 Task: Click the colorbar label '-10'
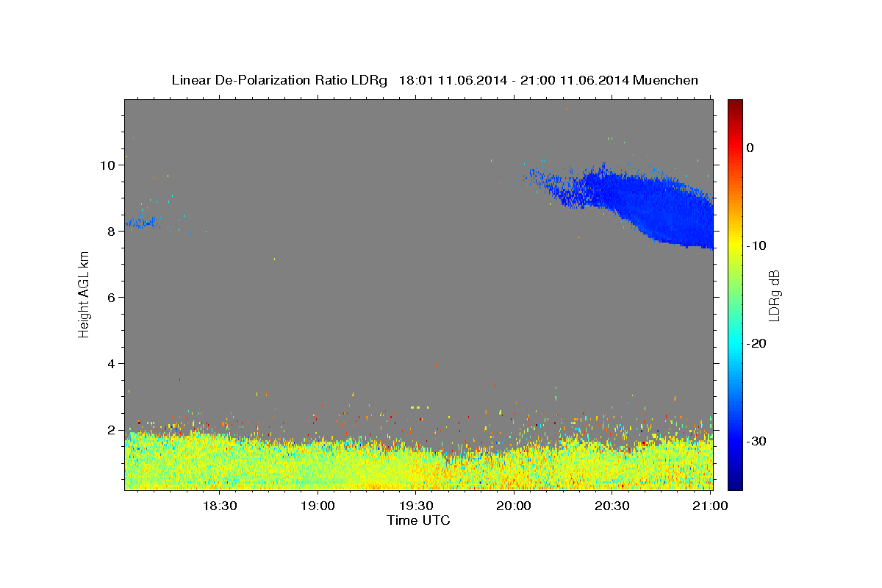click(x=757, y=245)
